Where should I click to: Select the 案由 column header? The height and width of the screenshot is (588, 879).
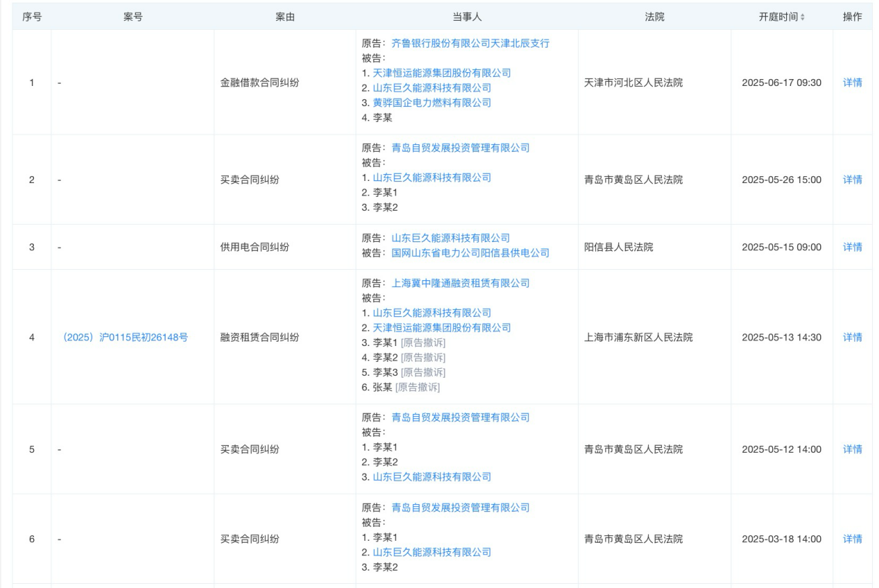click(285, 17)
